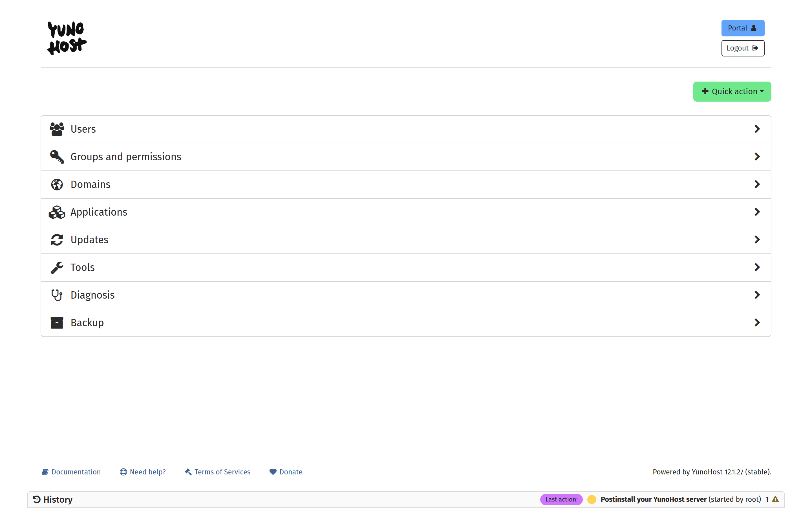Click the Donate link
This screenshot has height=508, width=812.
(x=286, y=472)
